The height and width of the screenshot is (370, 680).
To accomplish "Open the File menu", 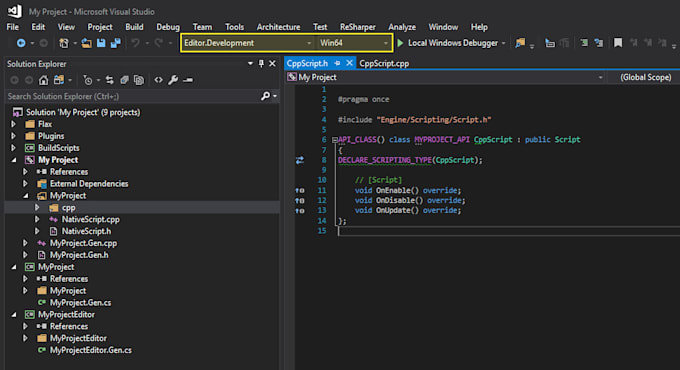I will tap(13, 27).
